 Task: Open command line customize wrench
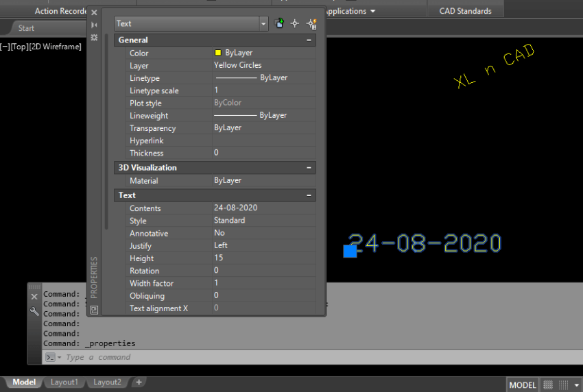34,311
